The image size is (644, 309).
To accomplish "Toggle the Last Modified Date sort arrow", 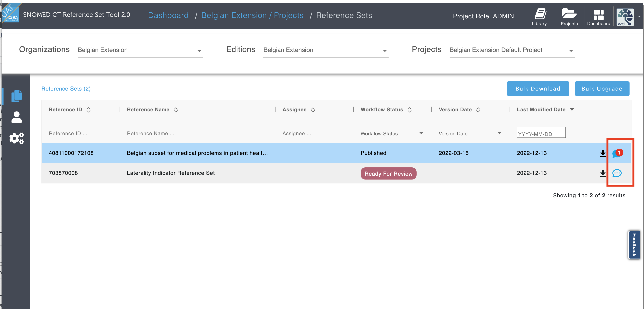I will [572, 110].
